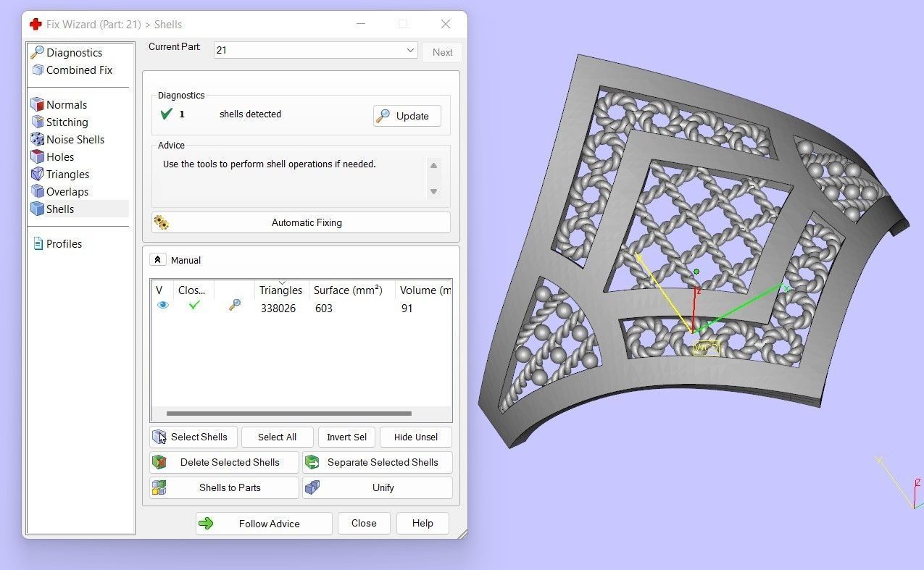The image size is (924, 570).
Task: Click the Closed column header
Action: [193, 290]
